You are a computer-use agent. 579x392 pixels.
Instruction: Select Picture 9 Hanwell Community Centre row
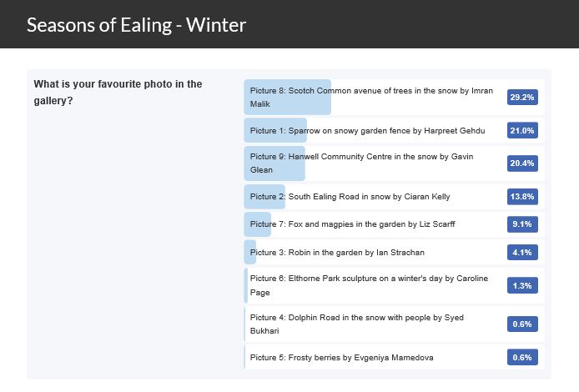point(394,163)
